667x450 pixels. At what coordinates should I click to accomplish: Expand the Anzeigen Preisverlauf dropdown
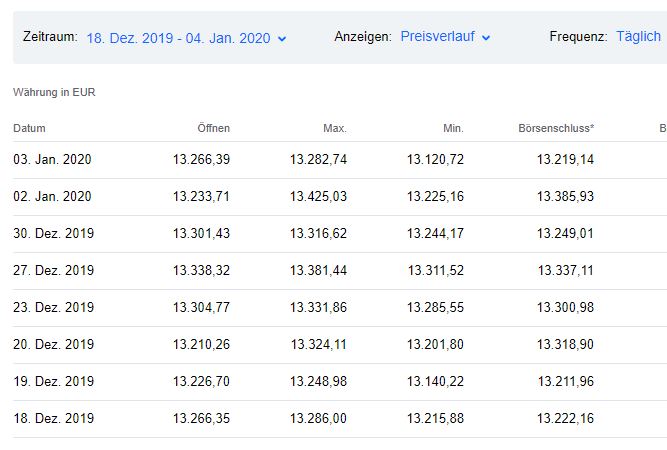[445, 37]
